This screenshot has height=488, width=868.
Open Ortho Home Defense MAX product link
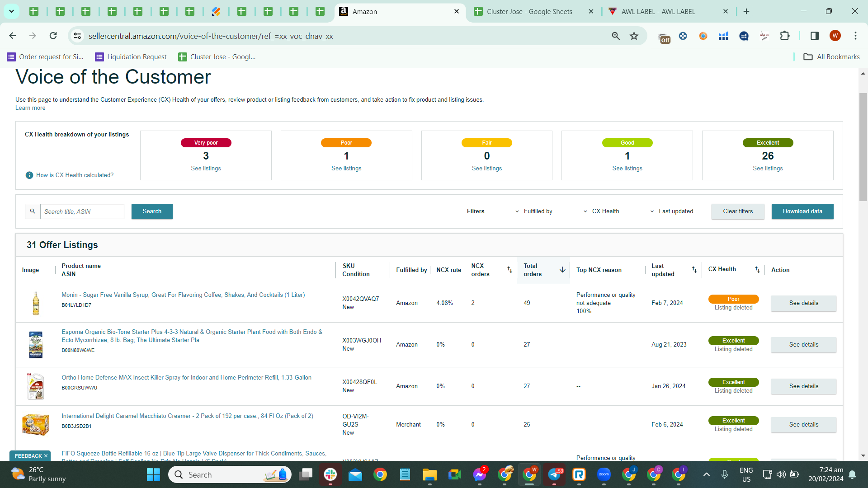pyautogui.click(x=186, y=378)
